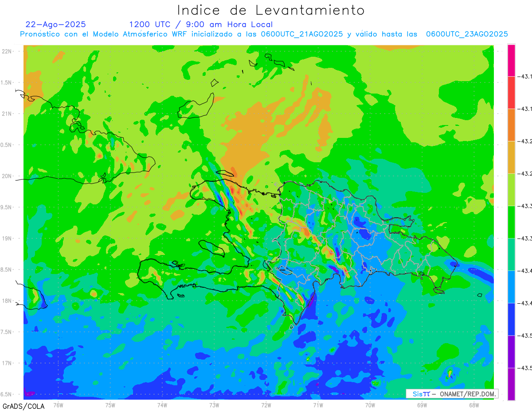This screenshot has height=411, width=532.
Task: Pick the pure green legend swatch
Action: 511,222
